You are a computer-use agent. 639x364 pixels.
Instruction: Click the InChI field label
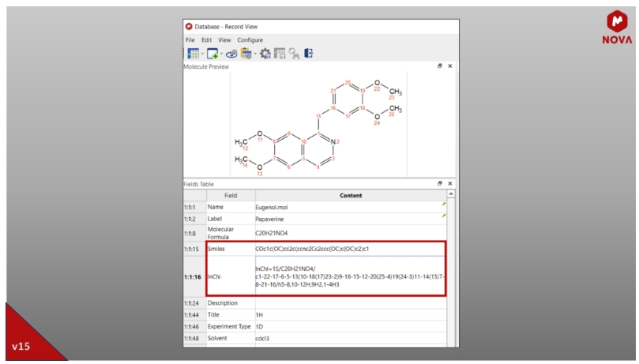pos(214,276)
